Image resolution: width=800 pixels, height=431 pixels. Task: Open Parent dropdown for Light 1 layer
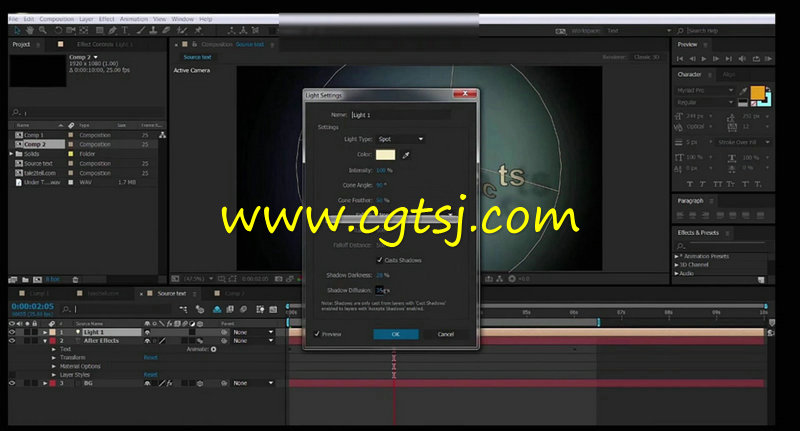(253, 332)
